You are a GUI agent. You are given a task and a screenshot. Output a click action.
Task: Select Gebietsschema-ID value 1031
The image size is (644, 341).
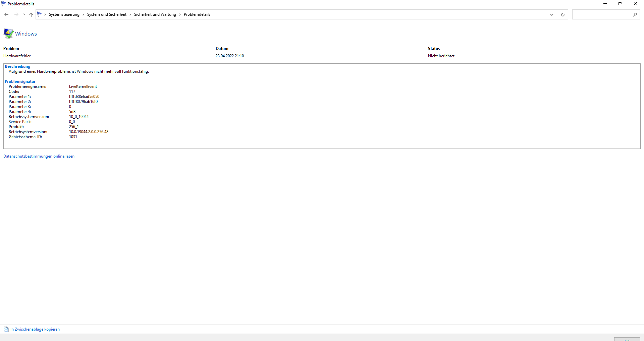(x=73, y=137)
